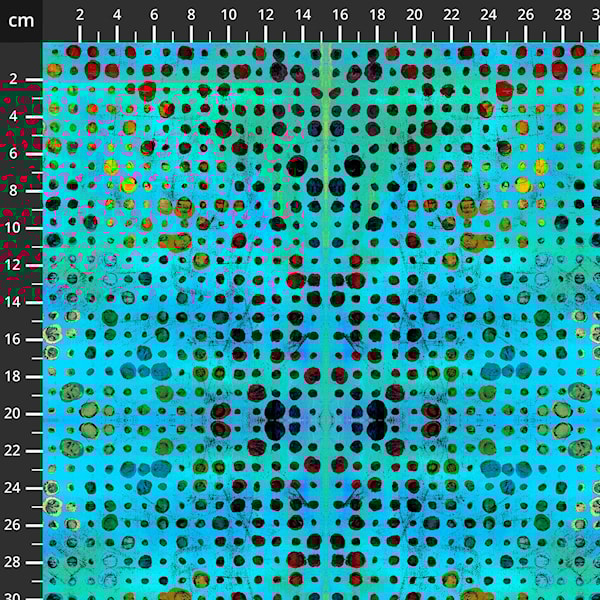
Task: Select the 28 mark on top ruler
Action: click(x=563, y=15)
